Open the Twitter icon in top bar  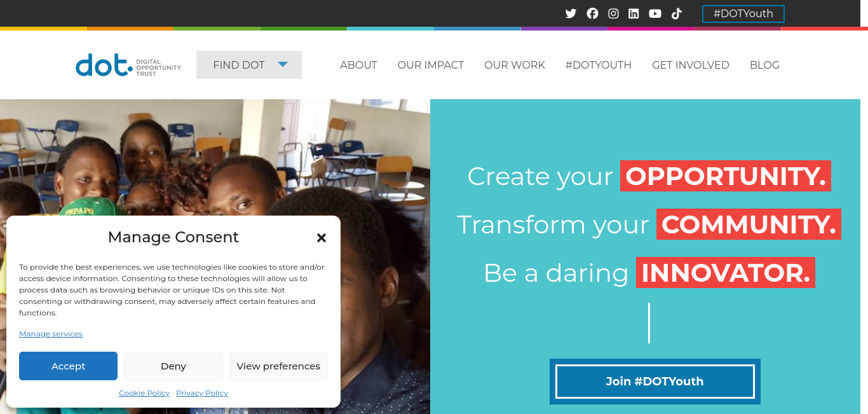(x=571, y=13)
